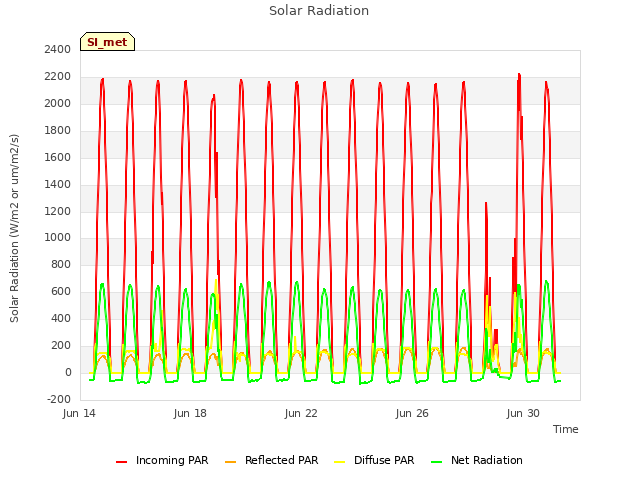Click the -200 y-axis tick label
This screenshot has height=480, width=640.
pos(59,399)
